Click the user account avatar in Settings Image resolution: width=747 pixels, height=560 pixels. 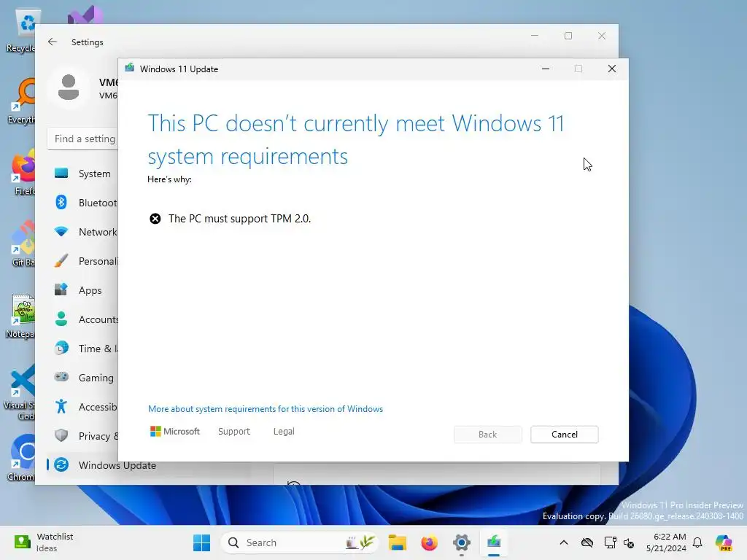pos(69,87)
